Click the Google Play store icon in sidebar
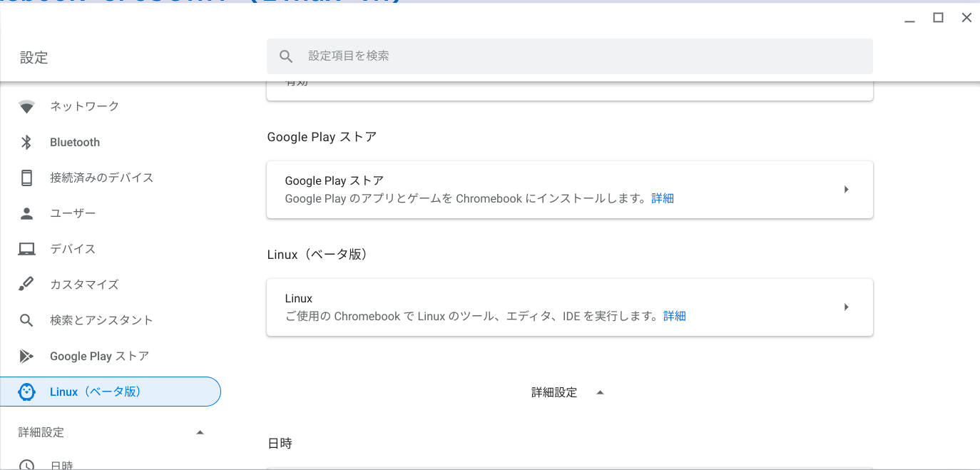The image size is (980, 470). tap(26, 356)
